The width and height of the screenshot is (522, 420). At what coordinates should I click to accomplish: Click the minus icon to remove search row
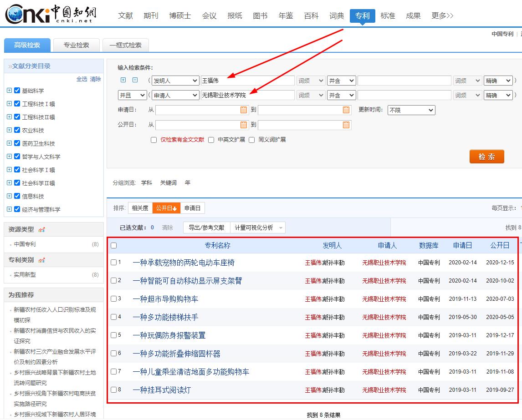(135, 80)
